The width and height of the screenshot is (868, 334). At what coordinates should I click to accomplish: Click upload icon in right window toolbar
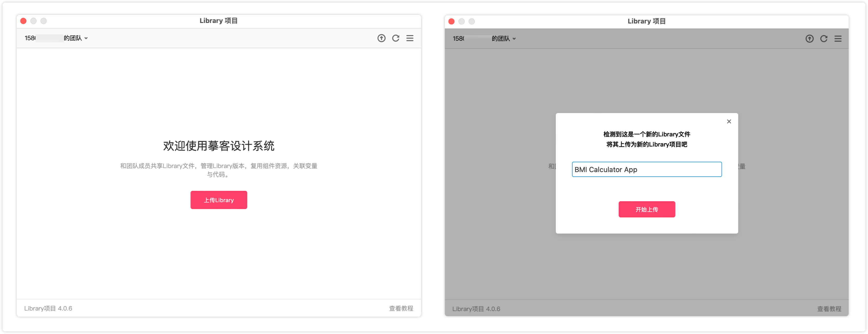pos(809,39)
